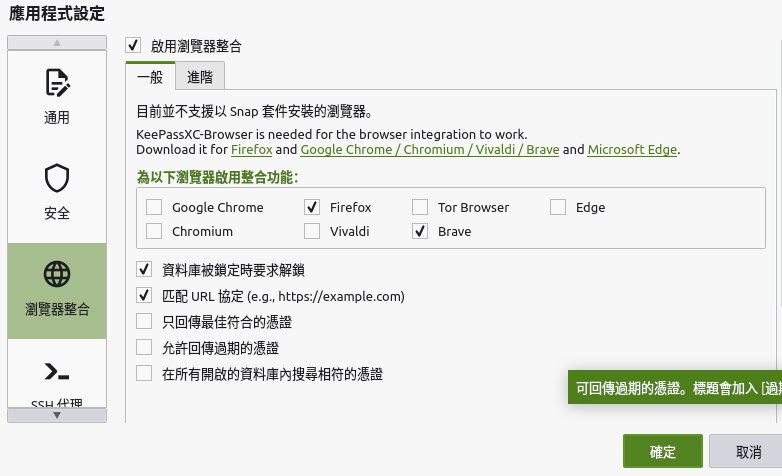Toggle 啟用瀏覽器整合 checkbox

[133, 46]
